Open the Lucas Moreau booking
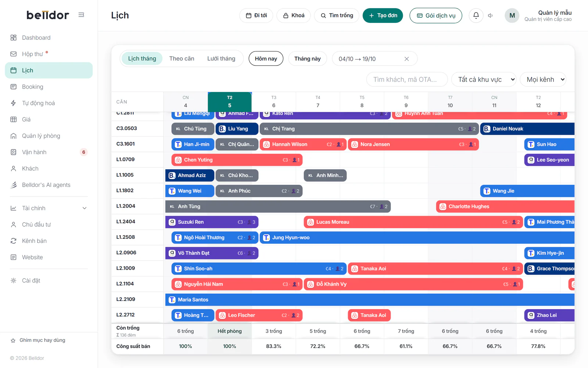588x368 pixels. coord(413,222)
